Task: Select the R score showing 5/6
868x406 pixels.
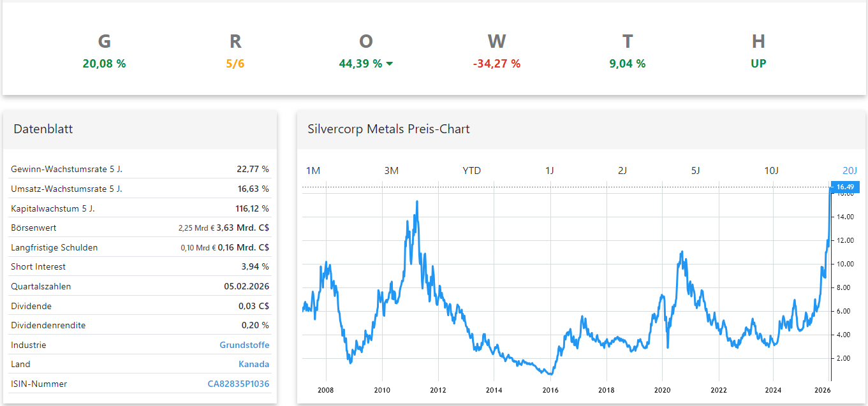Action: (235, 64)
